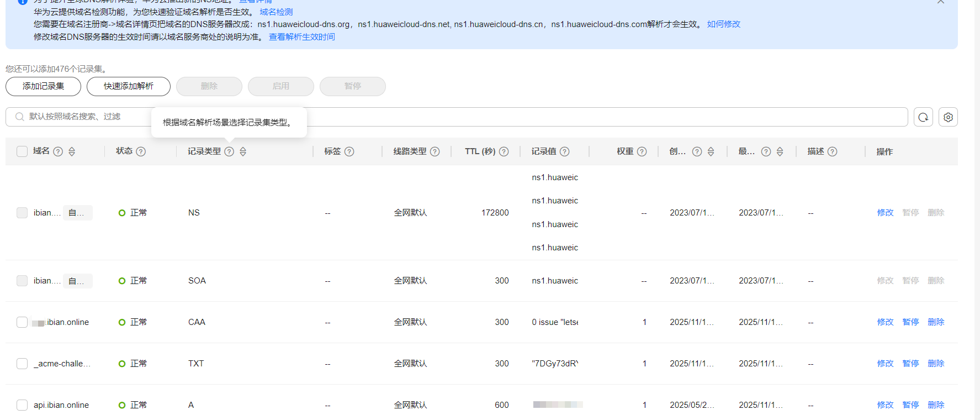Click the disabled 删除 toolbar button
The width and height of the screenshot is (980, 420).
point(209,86)
